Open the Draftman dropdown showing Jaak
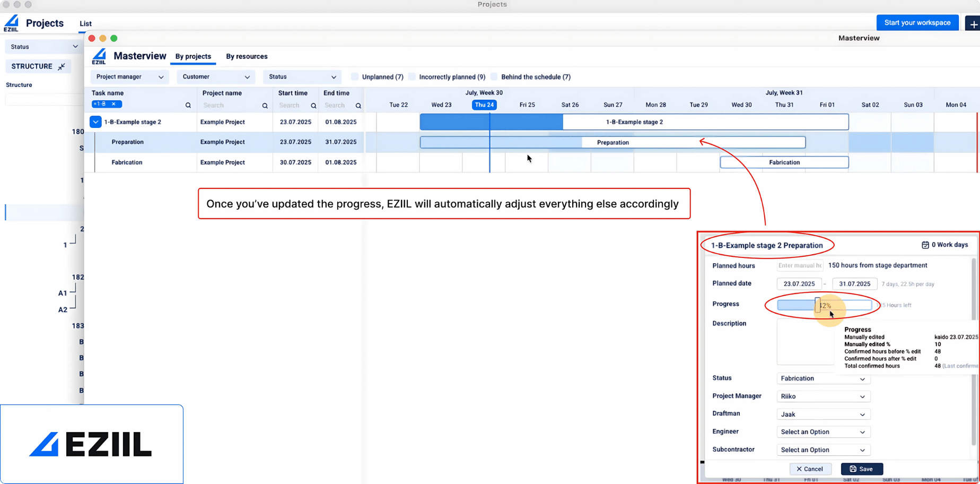 click(823, 414)
